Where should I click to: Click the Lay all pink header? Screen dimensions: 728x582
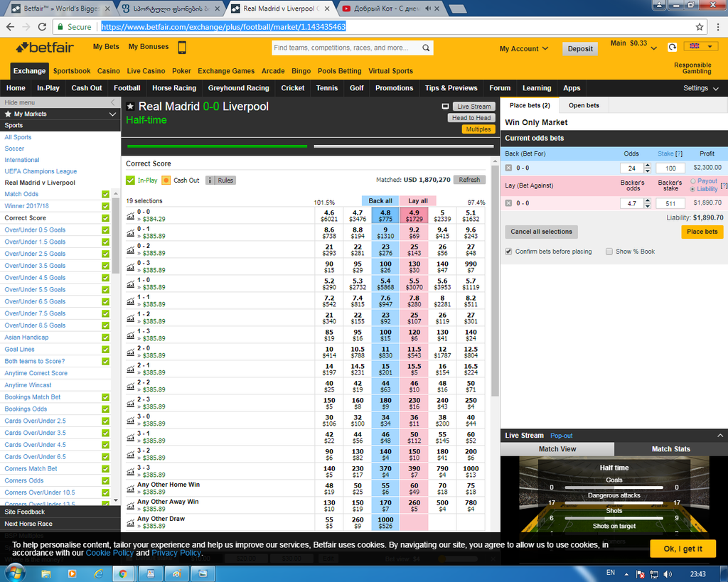click(418, 200)
